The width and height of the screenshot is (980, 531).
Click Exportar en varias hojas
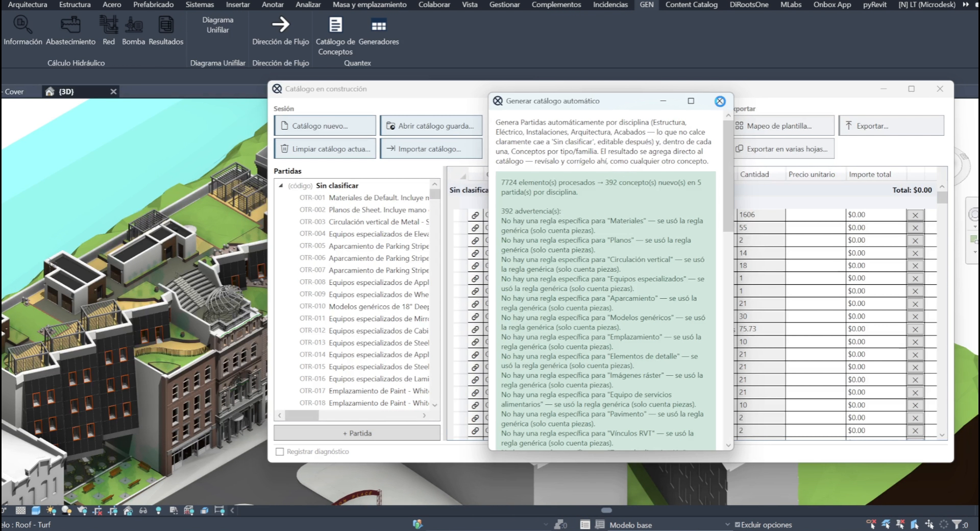(x=783, y=149)
